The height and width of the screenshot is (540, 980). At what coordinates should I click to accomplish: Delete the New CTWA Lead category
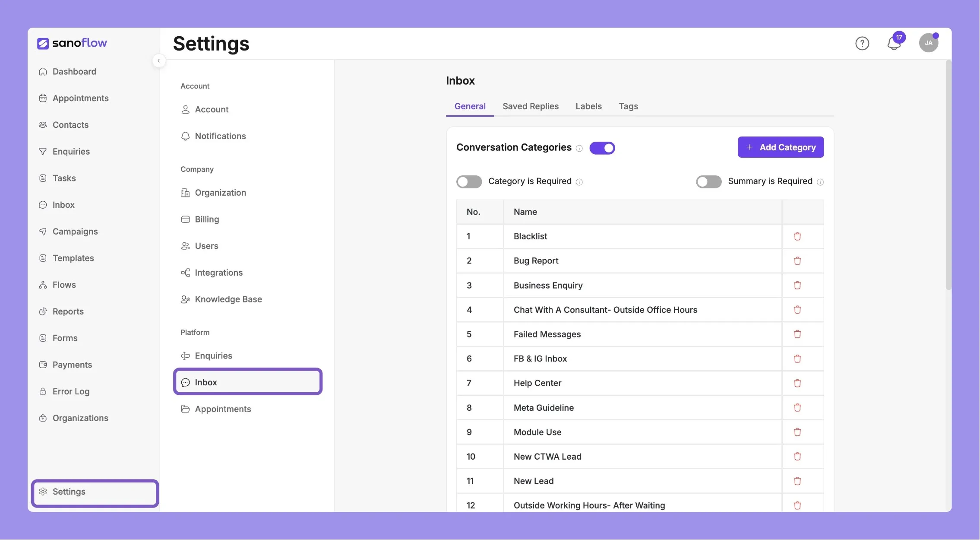797,456
